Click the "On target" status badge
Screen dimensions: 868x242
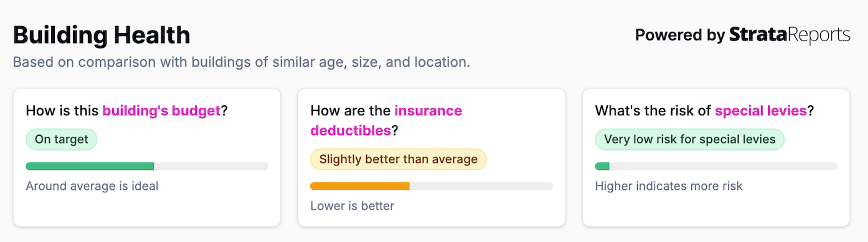tap(61, 139)
